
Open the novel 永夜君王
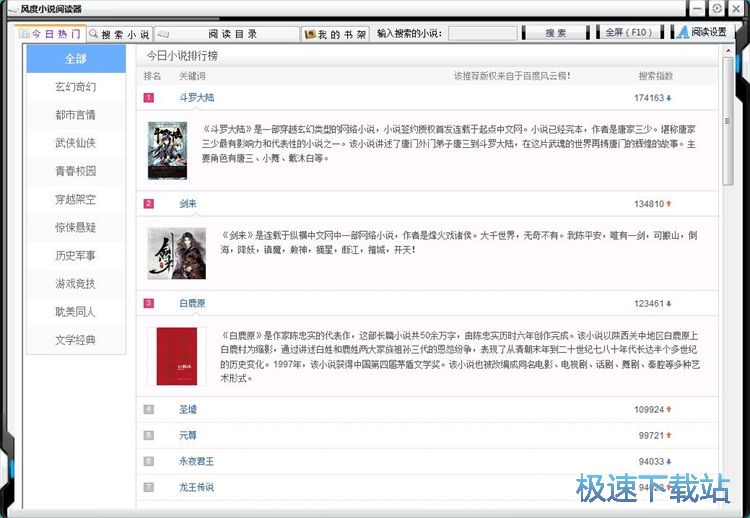point(197,462)
